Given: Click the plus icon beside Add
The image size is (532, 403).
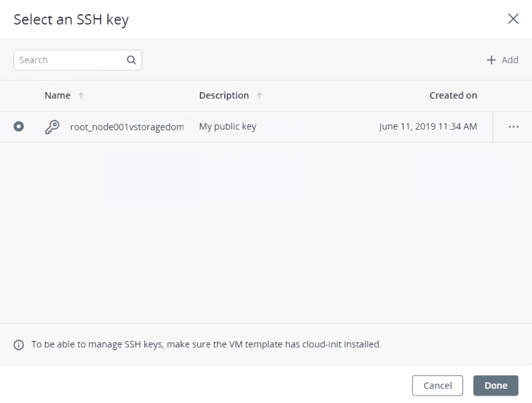Looking at the screenshot, I should (x=492, y=60).
